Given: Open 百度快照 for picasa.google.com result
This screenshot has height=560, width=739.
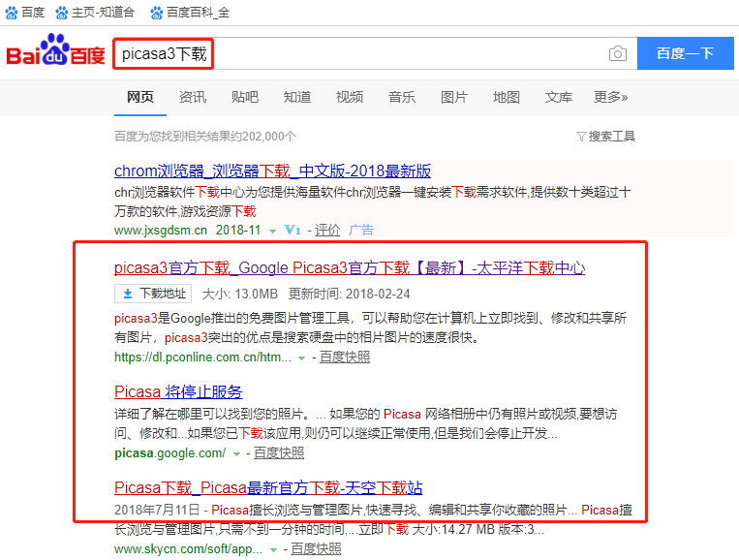Looking at the screenshot, I should 279,453.
